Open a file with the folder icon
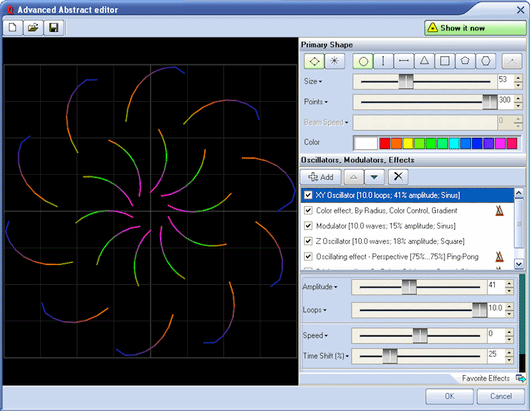The width and height of the screenshot is (530, 411). coord(33,28)
